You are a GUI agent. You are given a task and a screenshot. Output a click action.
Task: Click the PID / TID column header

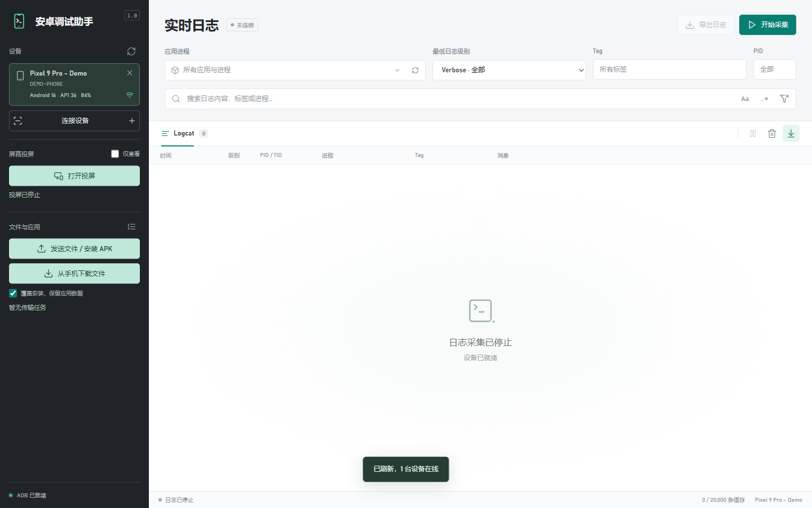point(271,155)
